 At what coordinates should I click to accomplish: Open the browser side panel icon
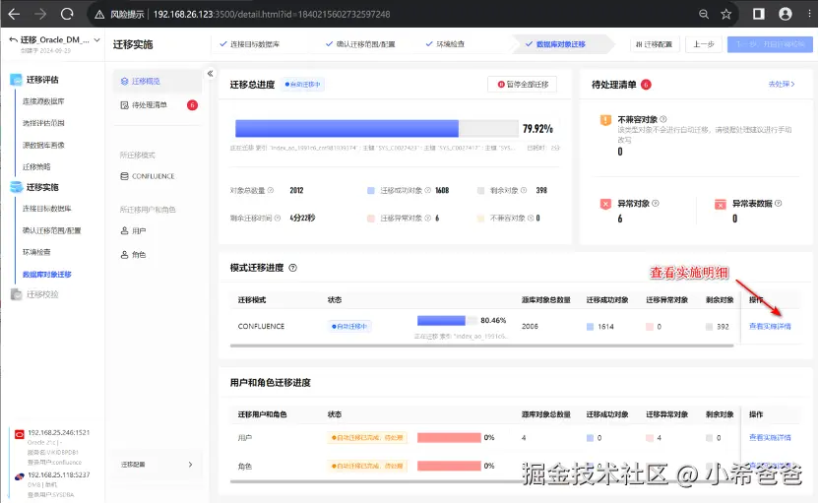(x=758, y=14)
